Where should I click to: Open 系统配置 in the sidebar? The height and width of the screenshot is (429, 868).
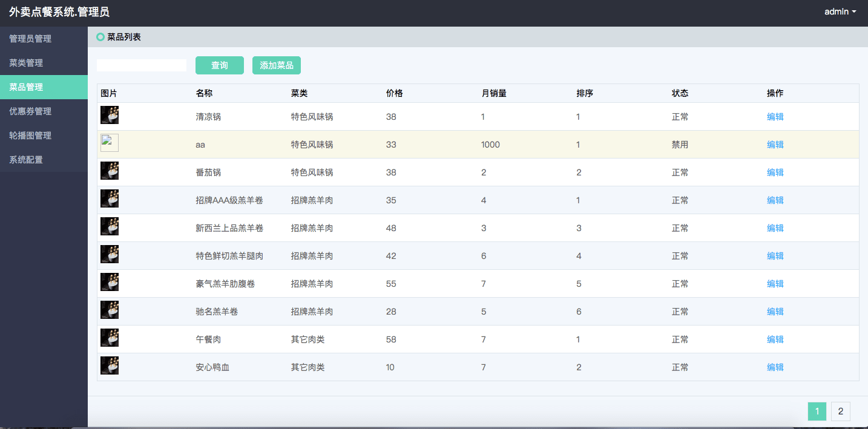pos(26,160)
